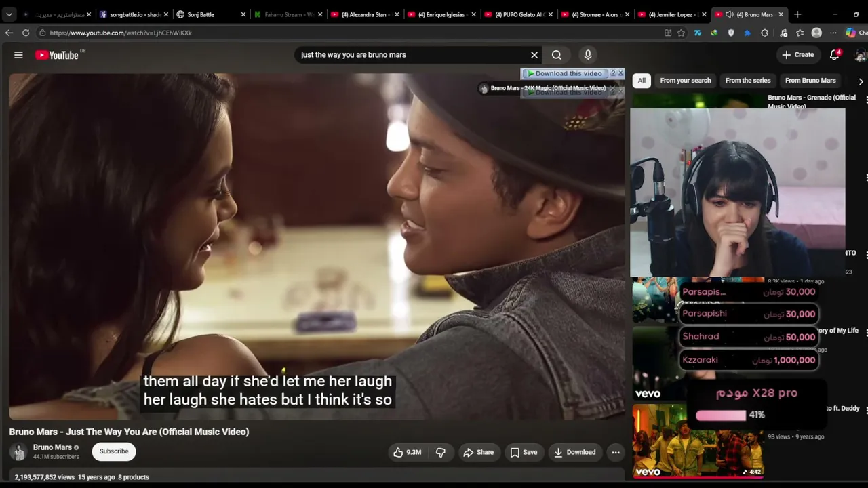Image resolution: width=868 pixels, height=488 pixels.
Task: Go back in the browser
Action: [x=9, y=33]
